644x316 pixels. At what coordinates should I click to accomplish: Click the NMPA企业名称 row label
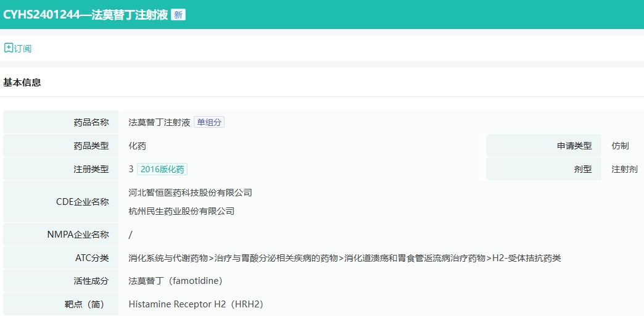[x=78, y=235]
